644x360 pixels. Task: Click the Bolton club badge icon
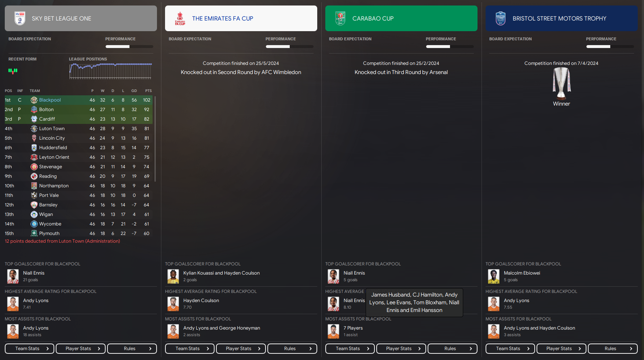(34, 110)
